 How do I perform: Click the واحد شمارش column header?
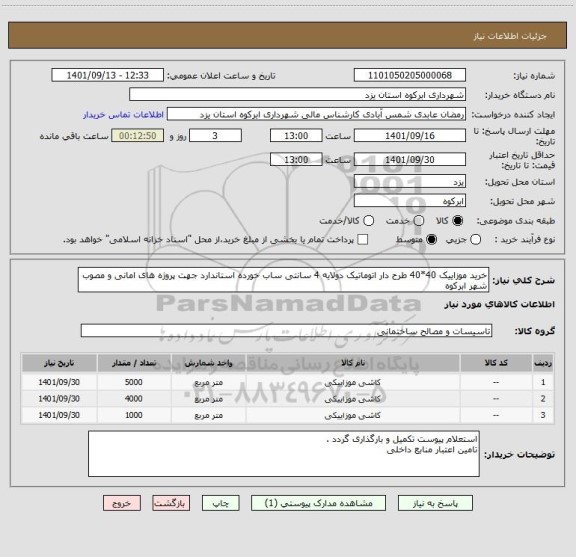(209, 363)
